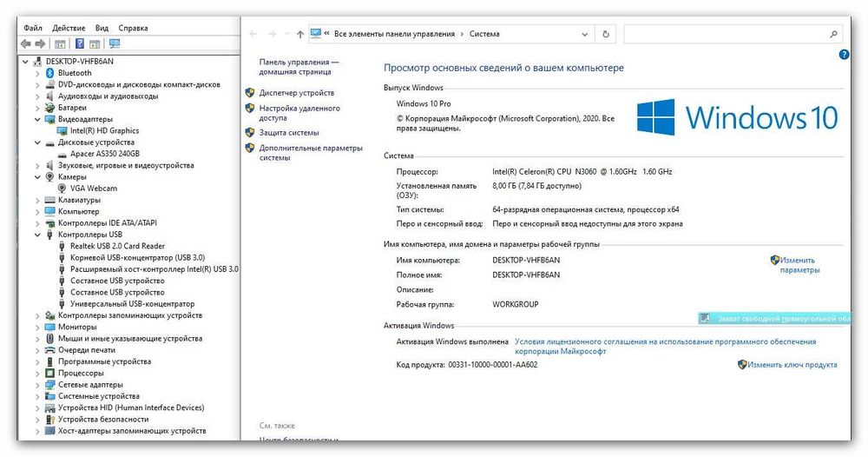Open Настройка удаленного доступа link
The width and height of the screenshot is (868, 457).
(299, 113)
